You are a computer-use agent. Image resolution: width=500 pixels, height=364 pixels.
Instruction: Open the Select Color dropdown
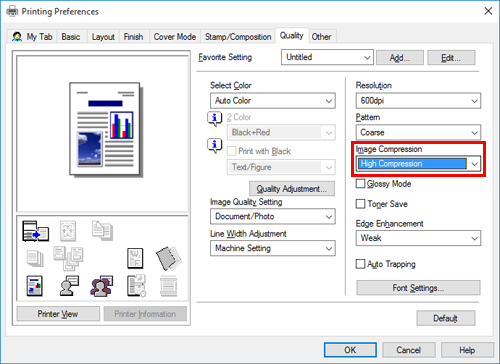pyautogui.click(x=273, y=101)
